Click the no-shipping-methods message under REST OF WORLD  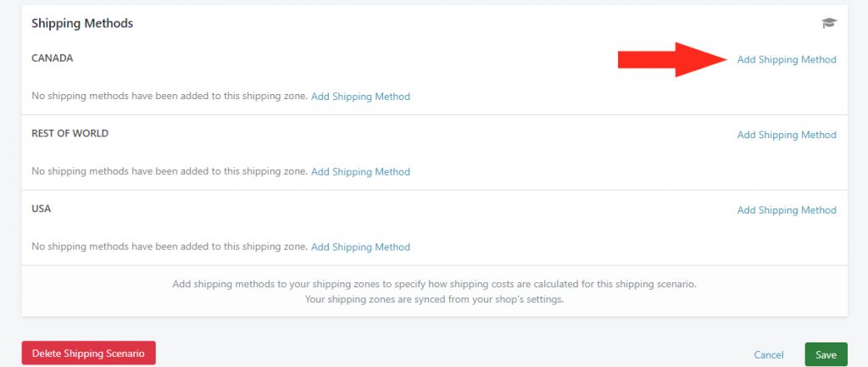(x=170, y=171)
